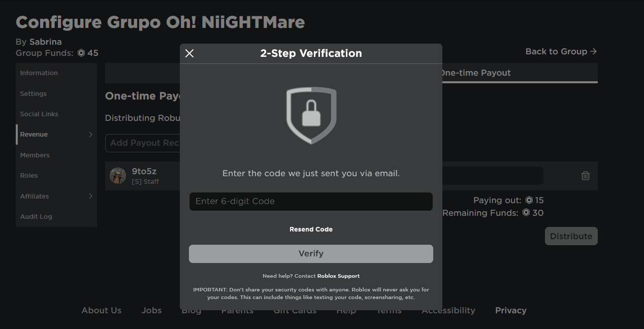The height and width of the screenshot is (329, 644).
Task: Click the Distribute button
Action: [x=571, y=236]
